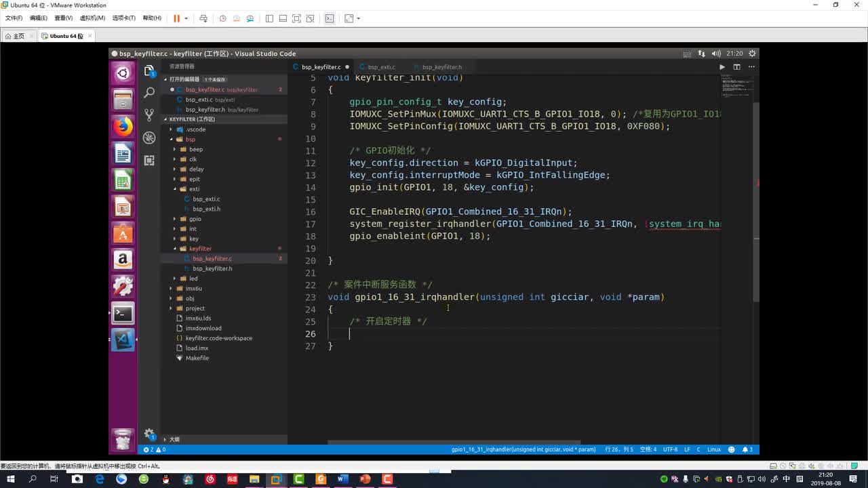This screenshot has height=488, width=868.
Task: Open the Extensions view in activity bar
Action: tap(149, 160)
